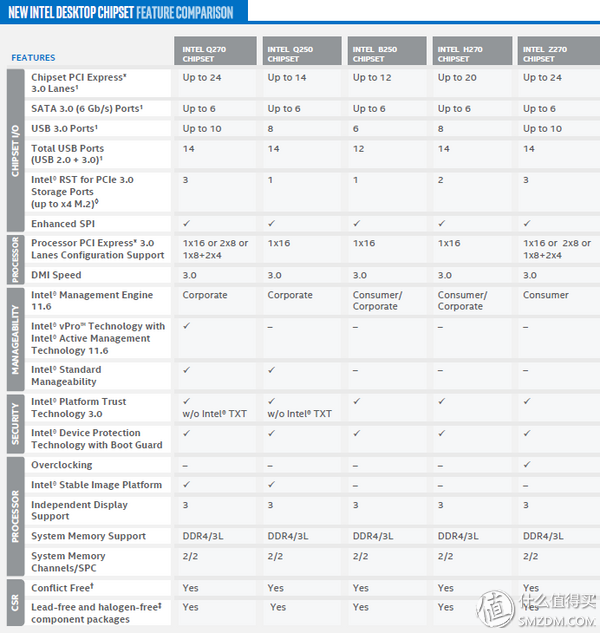Click the DMI Speed row label
Screen dimensions: 600x633
pos(56,275)
